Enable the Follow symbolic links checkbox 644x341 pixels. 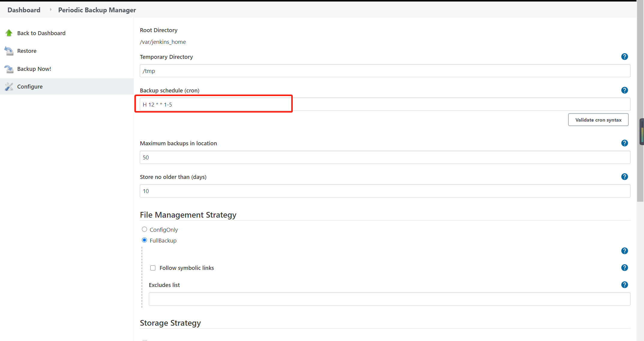(153, 268)
